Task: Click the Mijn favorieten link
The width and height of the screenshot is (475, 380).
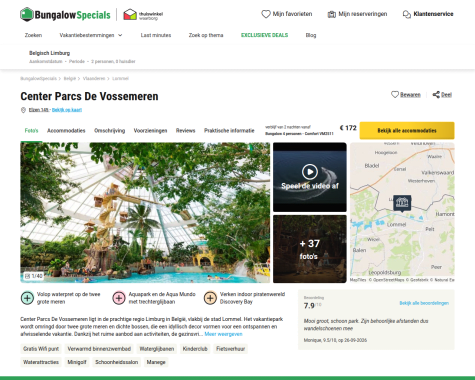Action: tap(292, 14)
